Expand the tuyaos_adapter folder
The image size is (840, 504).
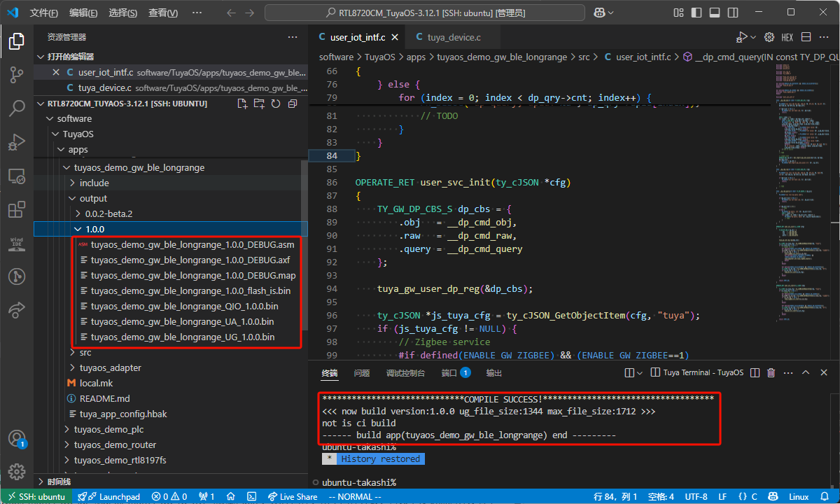[x=167, y=367]
